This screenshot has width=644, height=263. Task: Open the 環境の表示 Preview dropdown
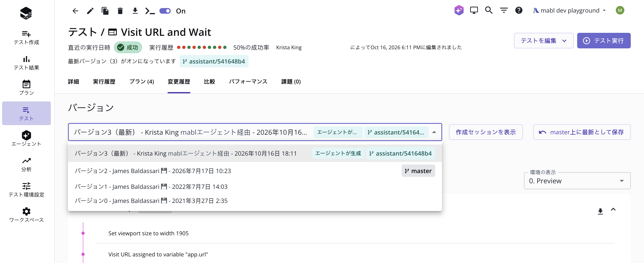coord(577,181)
